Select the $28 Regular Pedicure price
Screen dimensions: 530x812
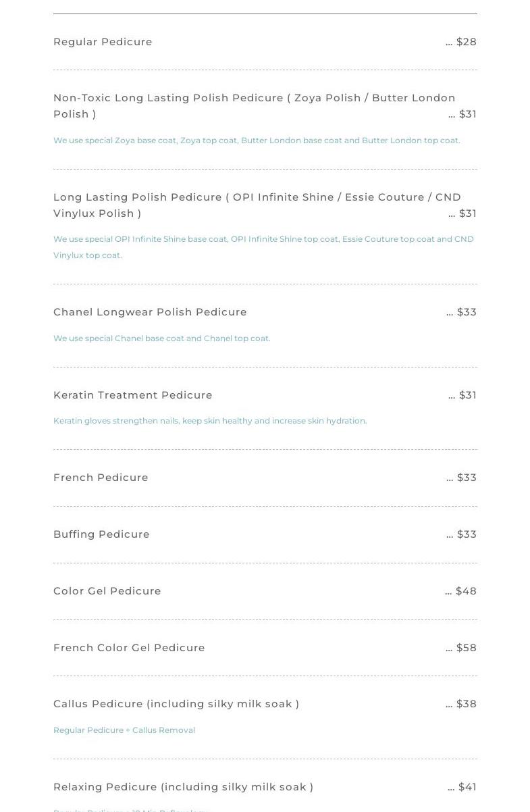(x=462, y=42)
